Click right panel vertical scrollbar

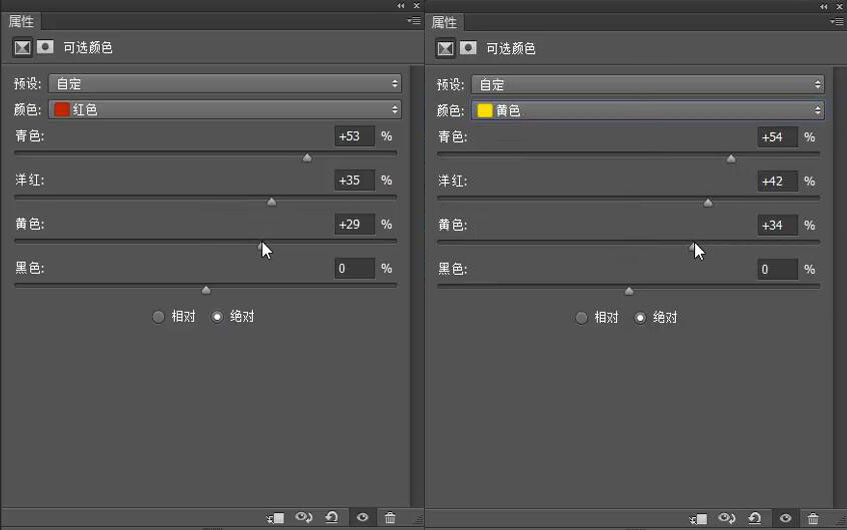click(840, 287)
